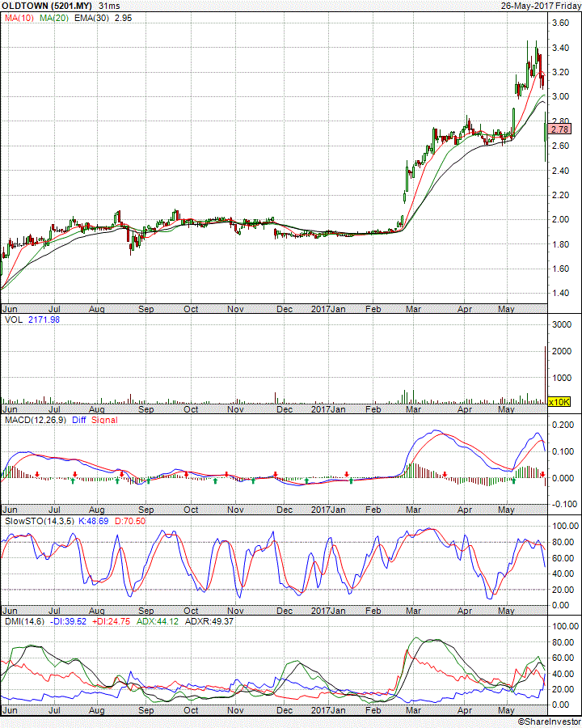Select the MA(10) legend label
This screenshot has height=728, width=582.
[19, 18]
